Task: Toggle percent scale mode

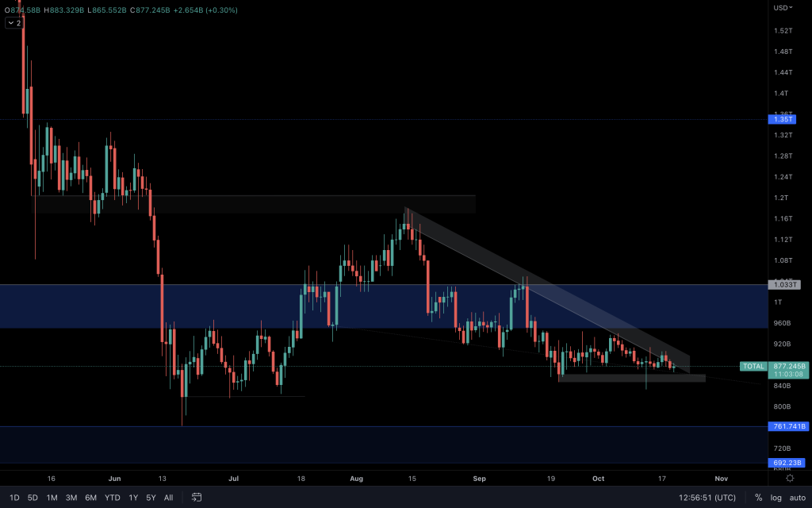Action: tap(758, 498)
